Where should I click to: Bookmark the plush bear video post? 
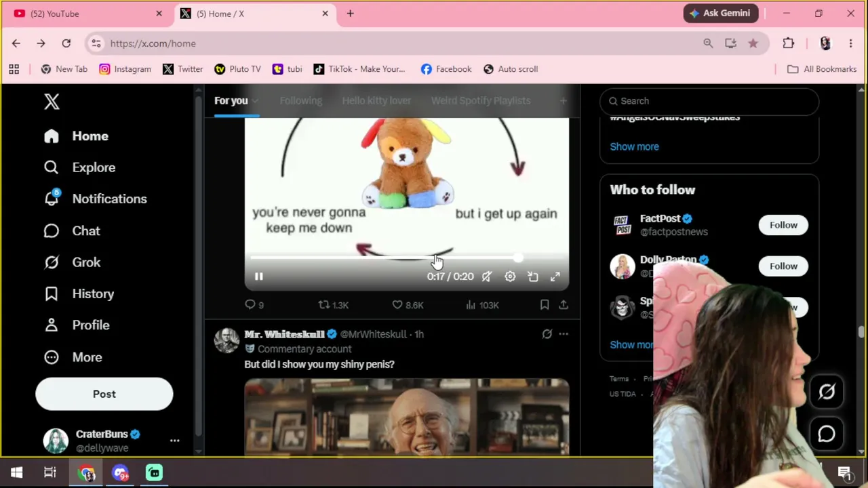pyautogui.click(x=545, y=305)
